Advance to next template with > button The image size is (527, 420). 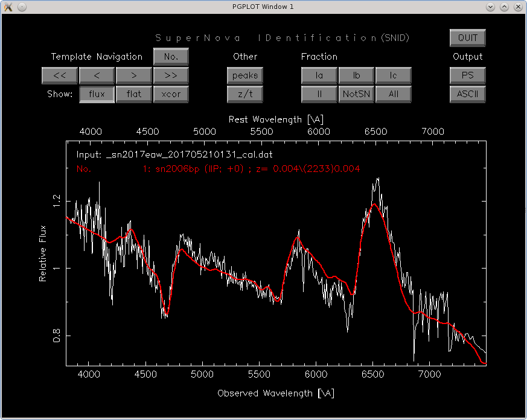click(133, 75)
